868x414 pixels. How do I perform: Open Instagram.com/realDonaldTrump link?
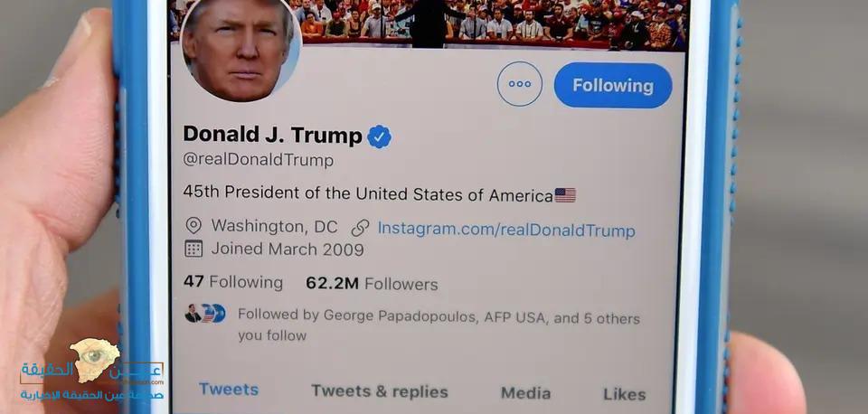point(506,229)
